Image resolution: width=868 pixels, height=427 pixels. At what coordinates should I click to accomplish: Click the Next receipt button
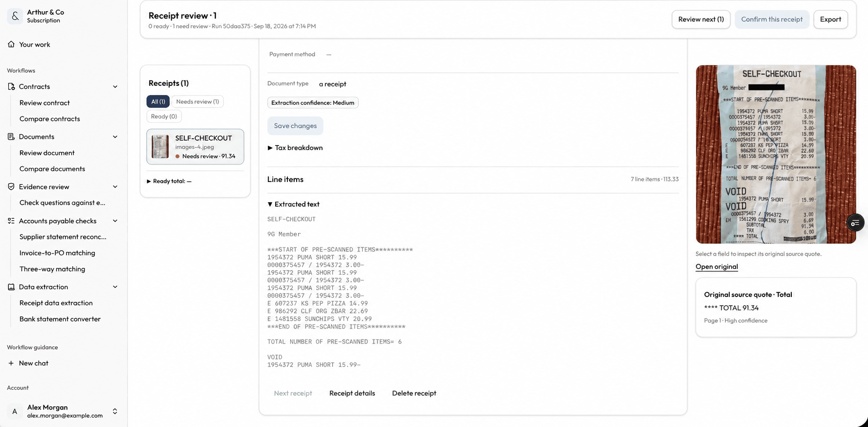pyautogui.click(x=293, y=393)
